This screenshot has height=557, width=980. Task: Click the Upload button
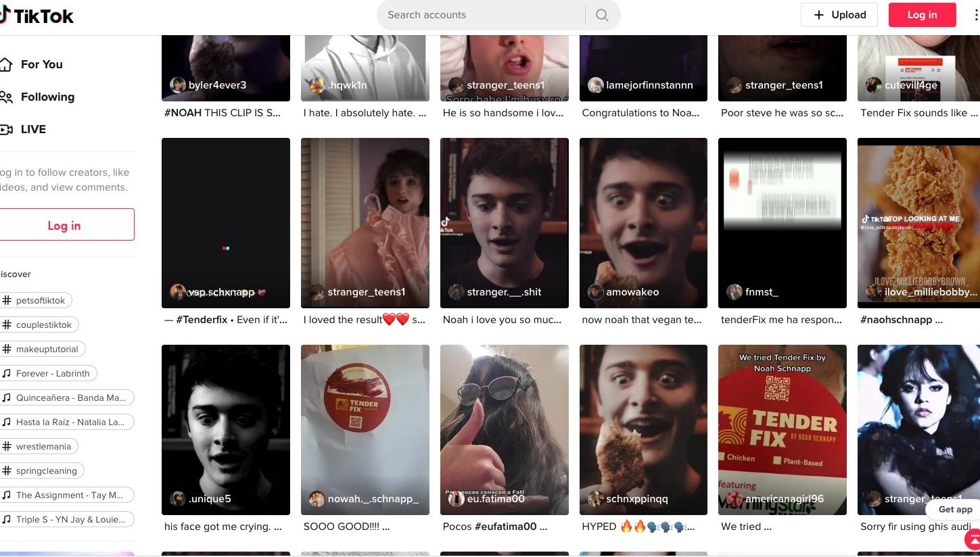(x=839, y=15)
